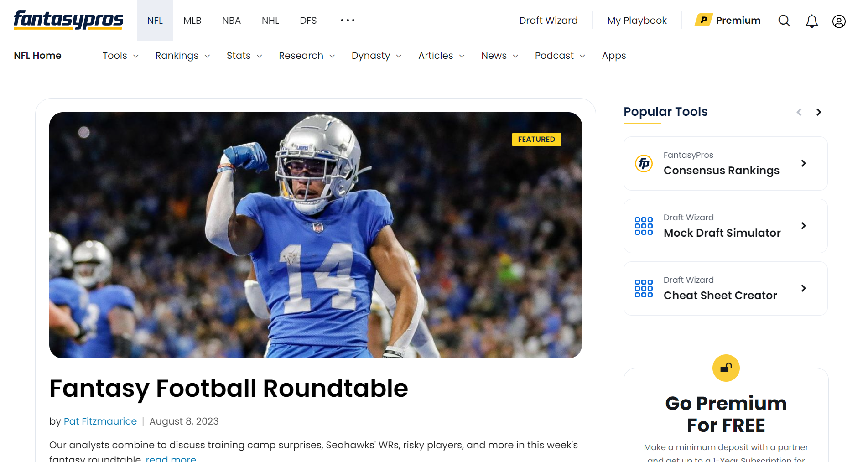
Task: Open notifications bell
Action: [x=811, y=21]
